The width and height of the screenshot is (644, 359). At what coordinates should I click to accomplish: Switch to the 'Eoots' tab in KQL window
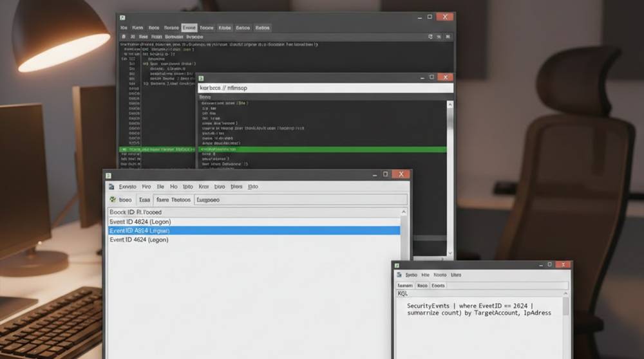point(438,286)
